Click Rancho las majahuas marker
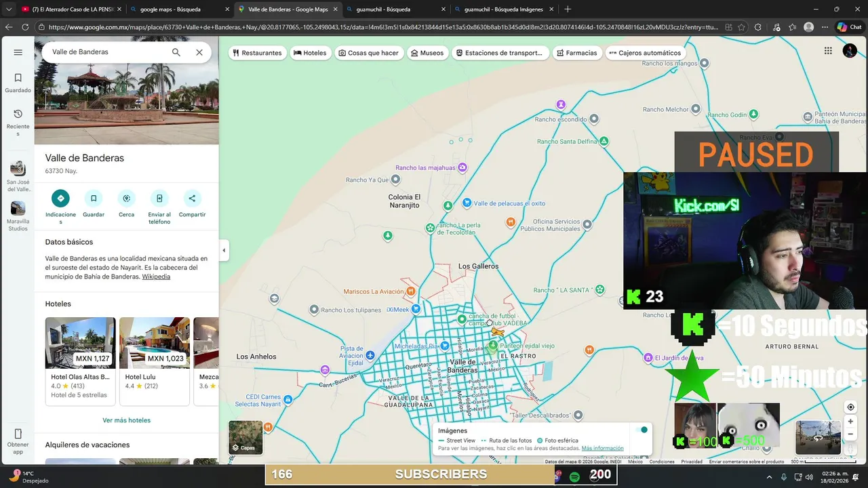The image size is (868, 488). [462, 167]
